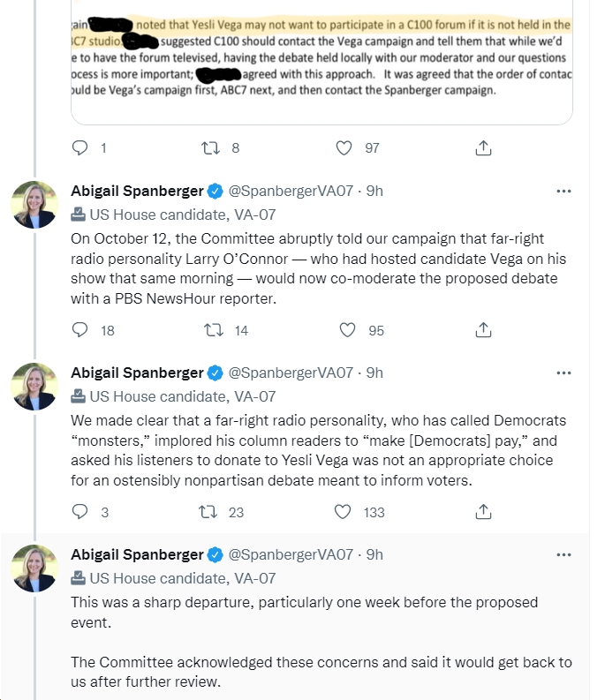Open more options for 'sharp departure' tweet
The image size is (605, 700).
click(x=563, y=554)
